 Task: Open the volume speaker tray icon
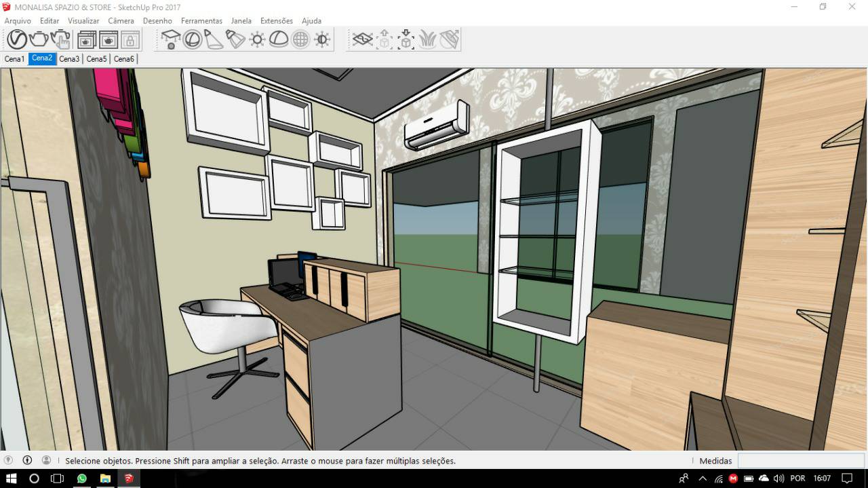coord(778,478)
